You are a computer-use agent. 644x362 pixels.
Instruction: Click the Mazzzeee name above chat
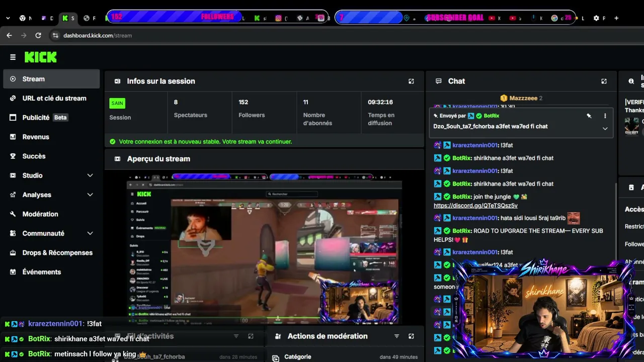tap(523, 98)
